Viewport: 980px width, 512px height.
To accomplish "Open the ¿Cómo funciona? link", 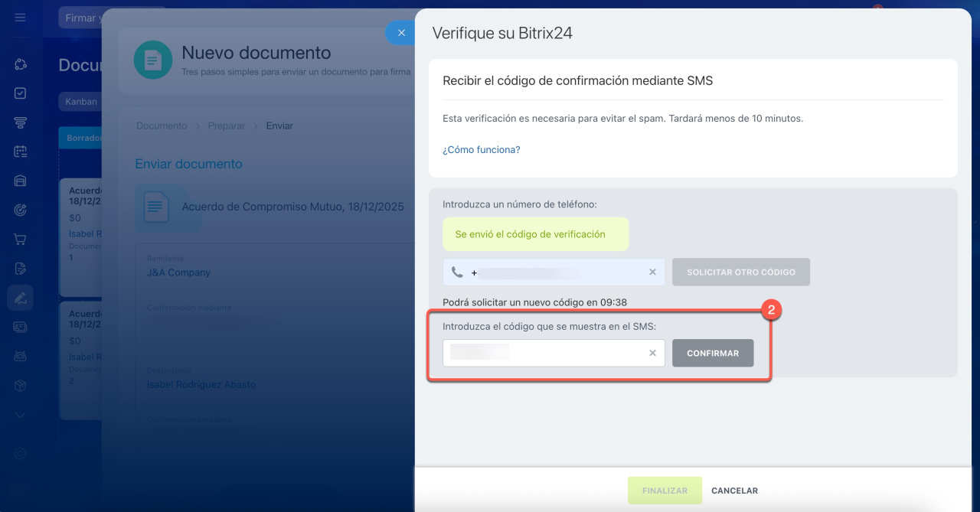I will pyautogui.click(x=482, y=150).
